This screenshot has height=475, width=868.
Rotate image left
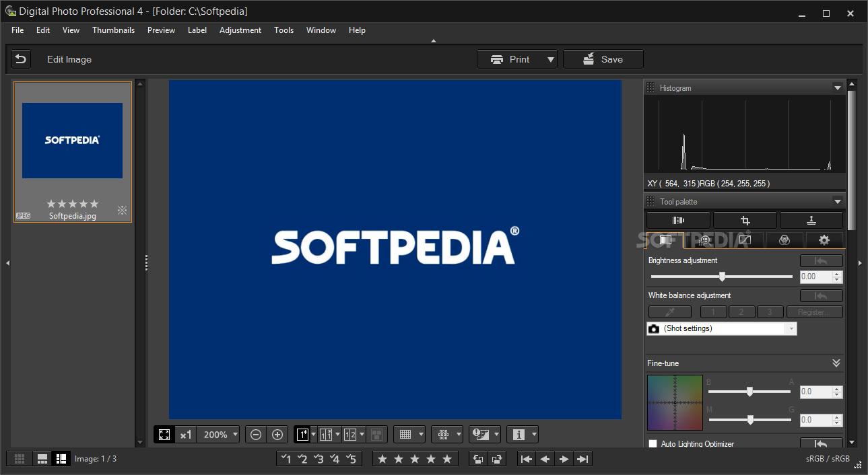pyautogui.click(x=478, y=459)
